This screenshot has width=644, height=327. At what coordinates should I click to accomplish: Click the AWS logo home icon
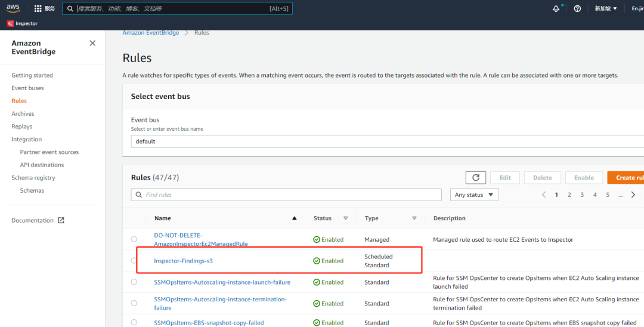13,8
